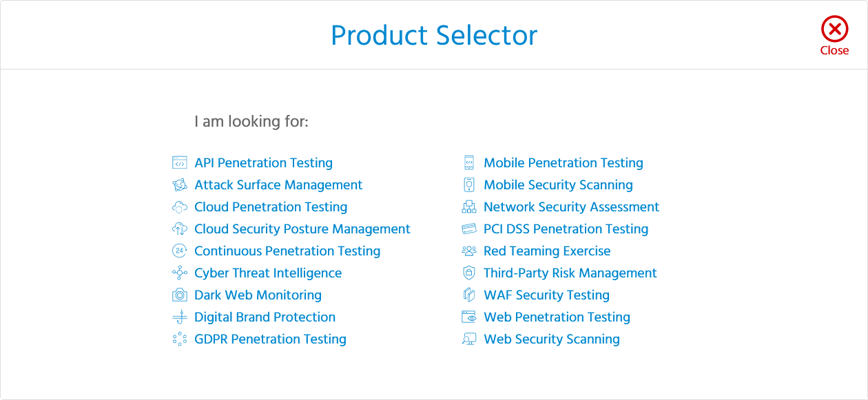Select Cyber Threat Intelligence product
868x400 pixels.
click(268, 273)
